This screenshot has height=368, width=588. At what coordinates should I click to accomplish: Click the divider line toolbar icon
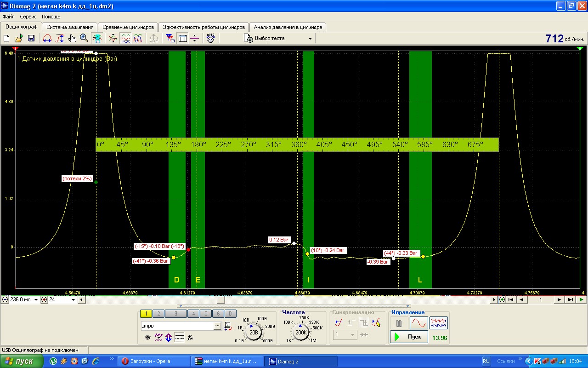point(195,39)
